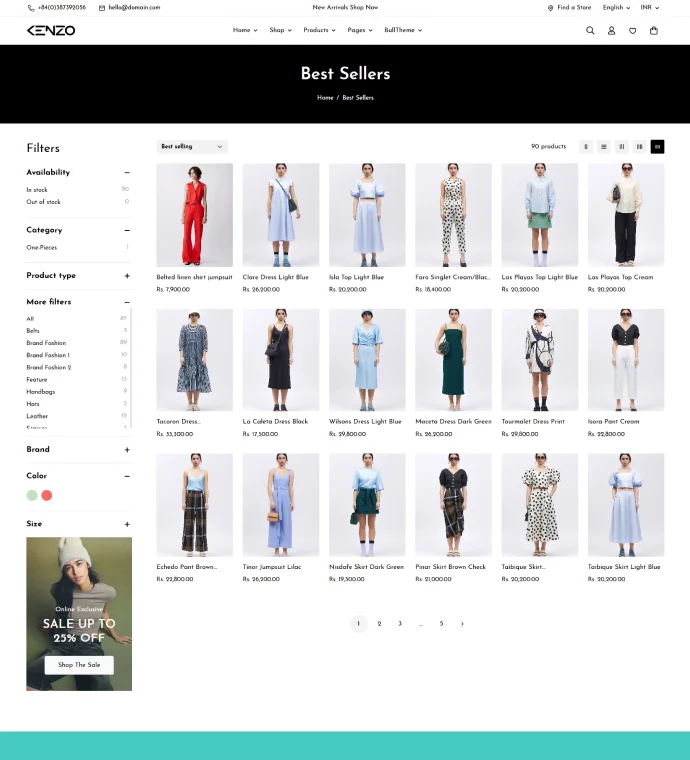690x760 pixels.
Task: Switch to three-column grid view icon
Action: pos(640,146)
